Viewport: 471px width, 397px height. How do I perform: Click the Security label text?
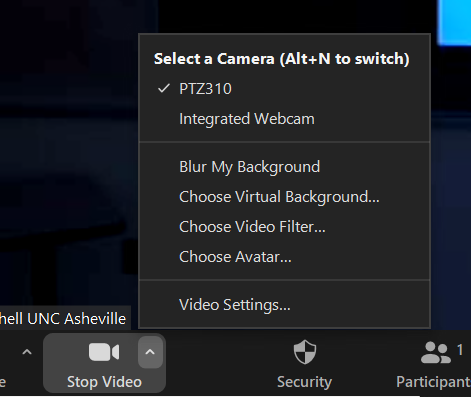point(304,382)
